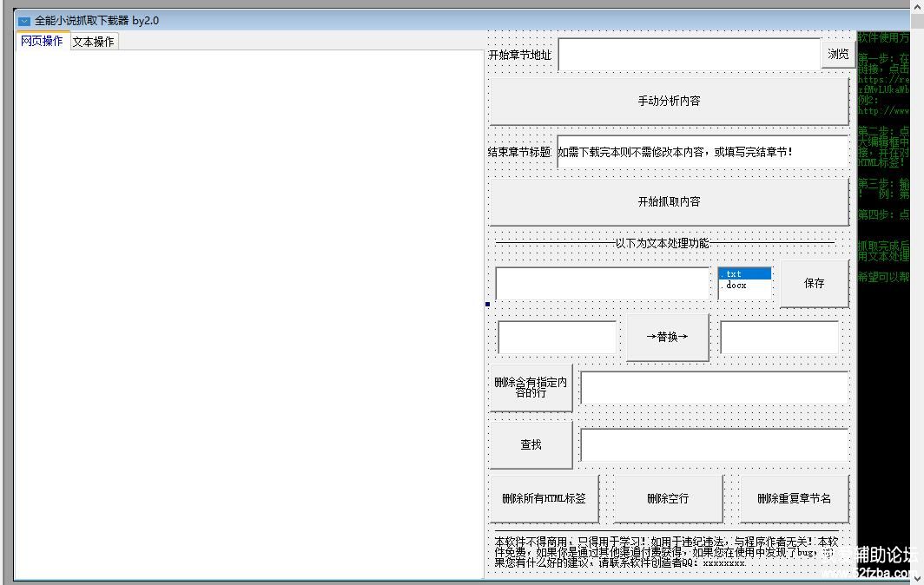Click the replacement field right of 替换

[x=779, y=338]
